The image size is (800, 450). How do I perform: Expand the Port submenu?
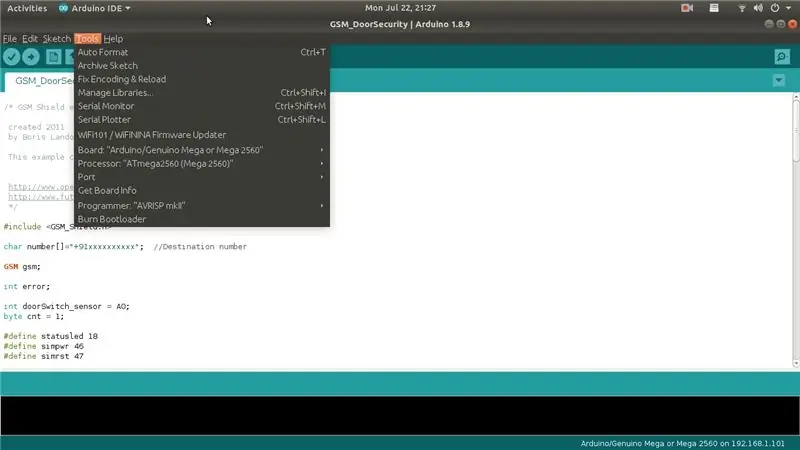(202, 177)
